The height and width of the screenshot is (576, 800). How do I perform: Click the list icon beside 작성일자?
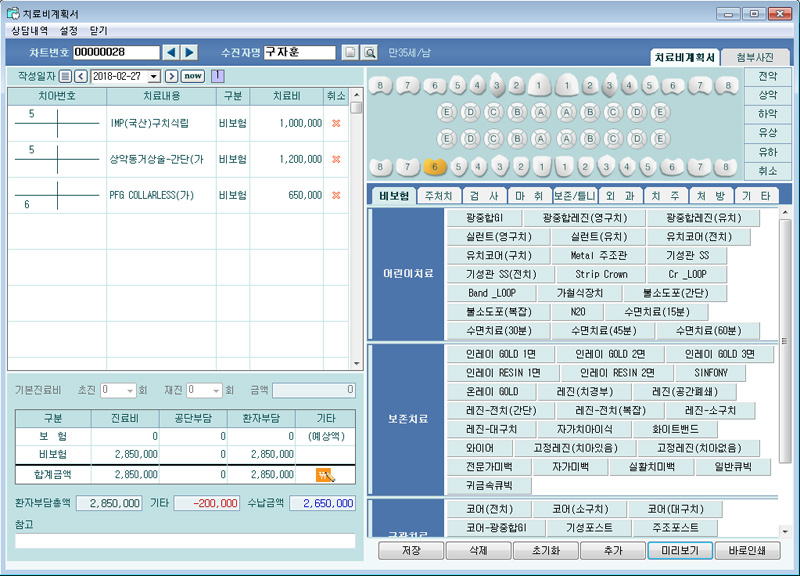65,76
